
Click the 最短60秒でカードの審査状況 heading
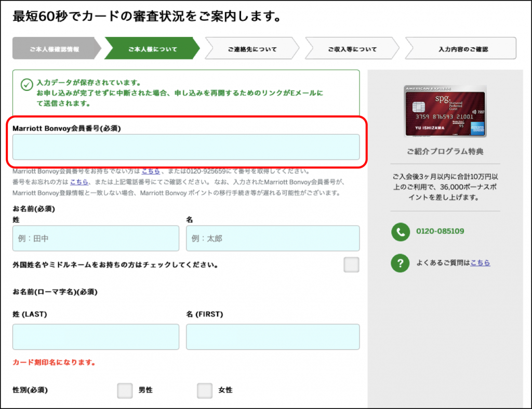[x=147, y=16]
